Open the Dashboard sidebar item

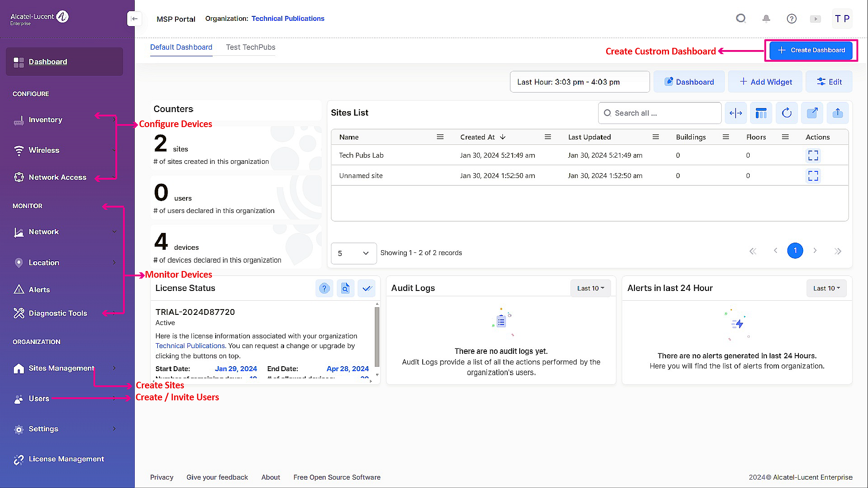[64, 62]
